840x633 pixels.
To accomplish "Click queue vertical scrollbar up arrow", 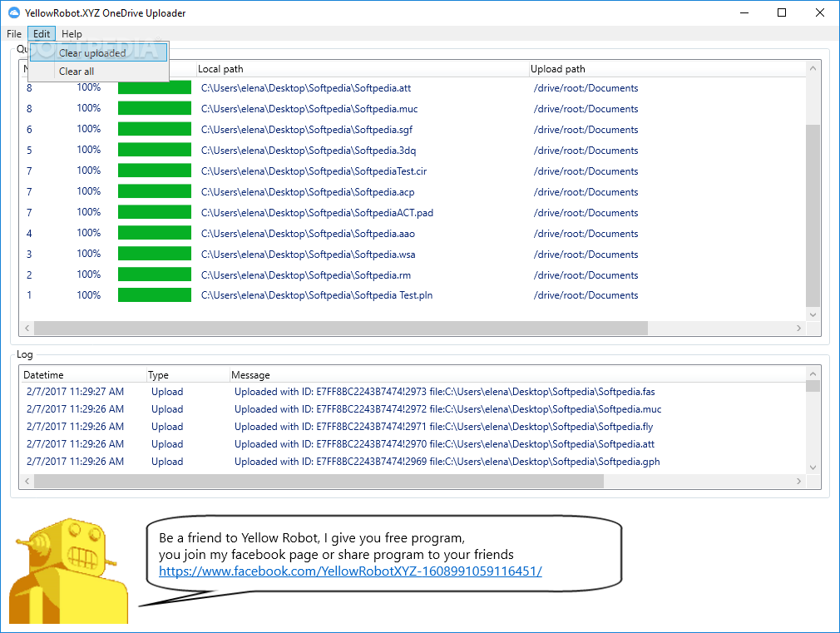I will pyautogui.click(x=813, y=68).
